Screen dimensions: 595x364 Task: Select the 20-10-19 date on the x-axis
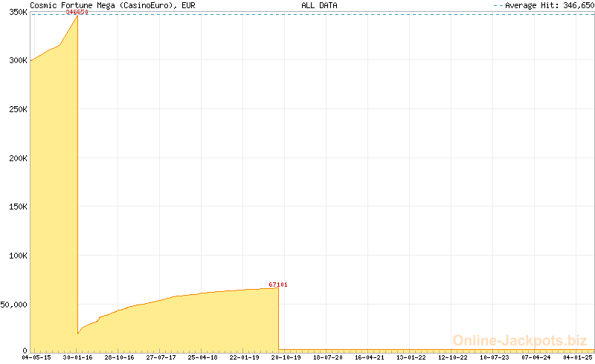pyautogui.click(x=286, y=357)
